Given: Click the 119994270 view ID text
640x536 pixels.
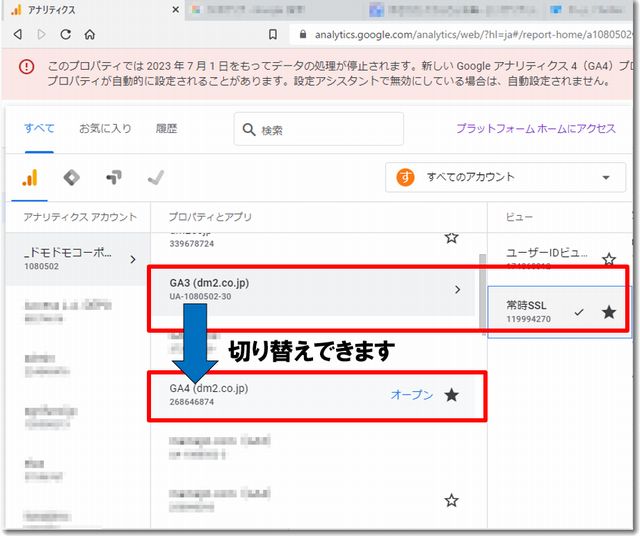Looking at the screenshot, I should (529, 319).
